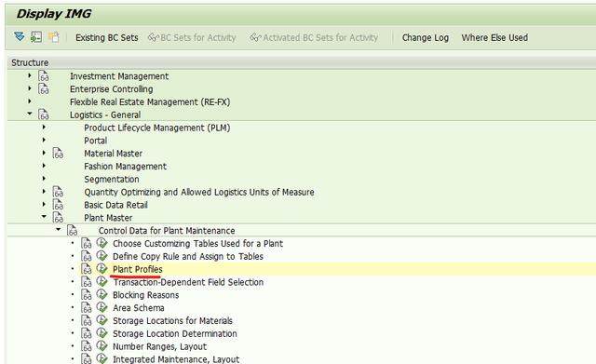This screenshot has width=596, height=364.
Task: Click Where Else Used button
Action: click(x=494, y=37)
